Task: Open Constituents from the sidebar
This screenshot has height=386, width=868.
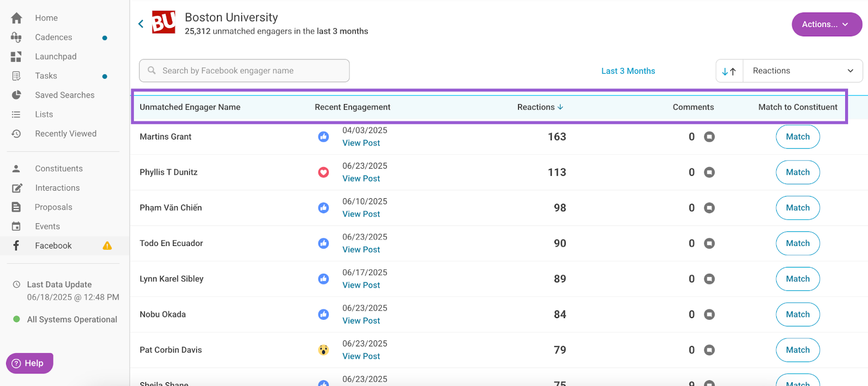Action: click(59, 169)
